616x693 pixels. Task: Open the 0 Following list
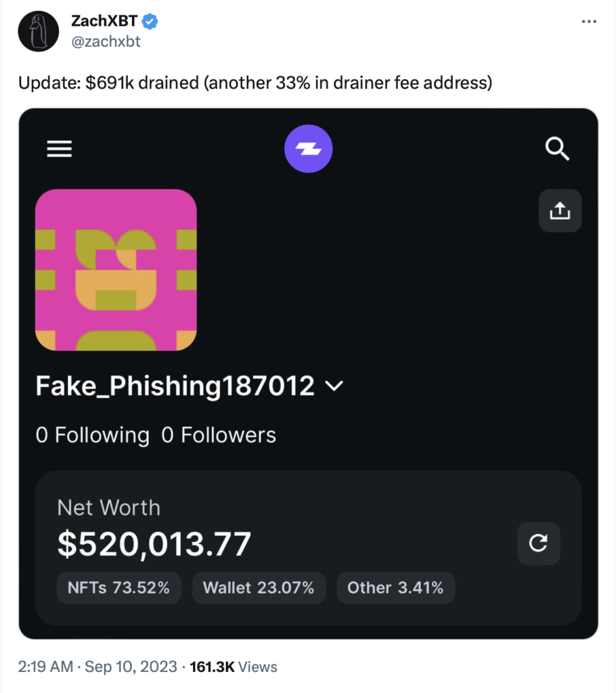click(x=92, y=434)
